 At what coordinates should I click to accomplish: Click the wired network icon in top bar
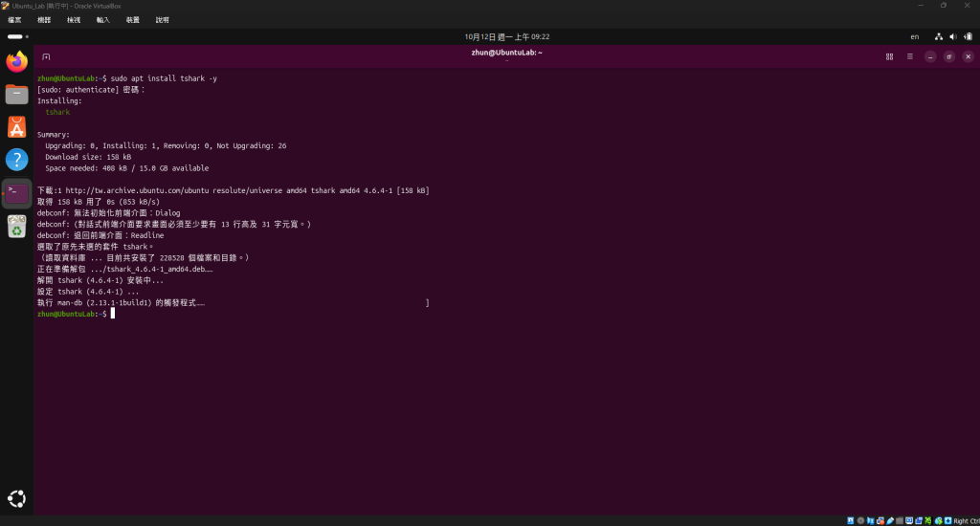pos(939,37)
